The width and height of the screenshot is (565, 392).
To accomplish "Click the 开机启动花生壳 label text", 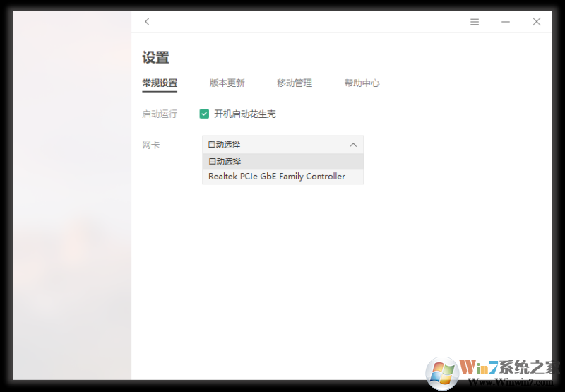I will [244, 114].
